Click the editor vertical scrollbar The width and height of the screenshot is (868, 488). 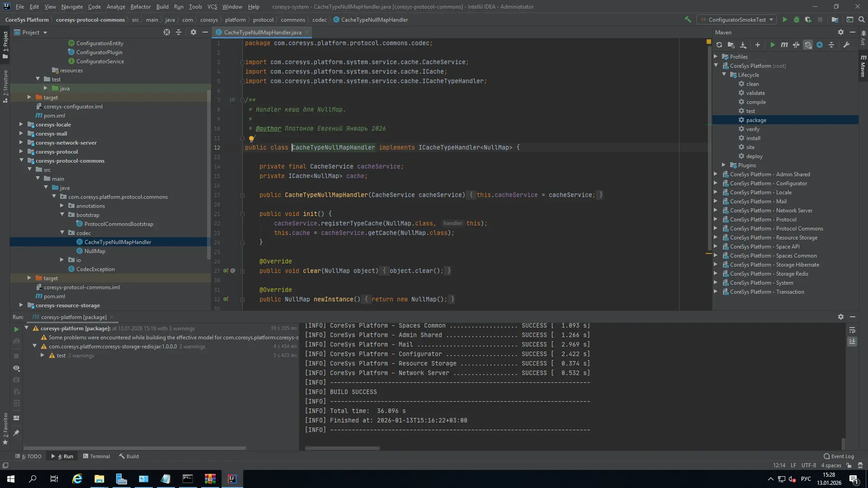pyautogui.click(x=709, y=149)
